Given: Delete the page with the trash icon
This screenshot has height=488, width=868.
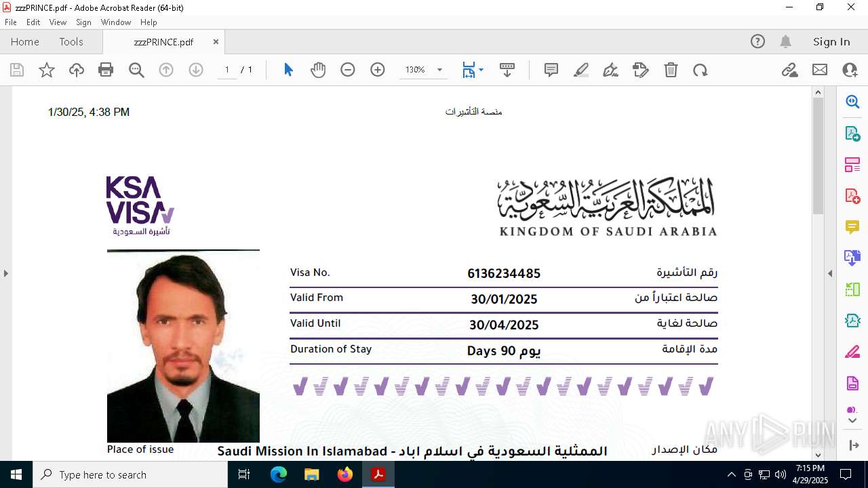Looking at the screenshot, I should point(671,70).
